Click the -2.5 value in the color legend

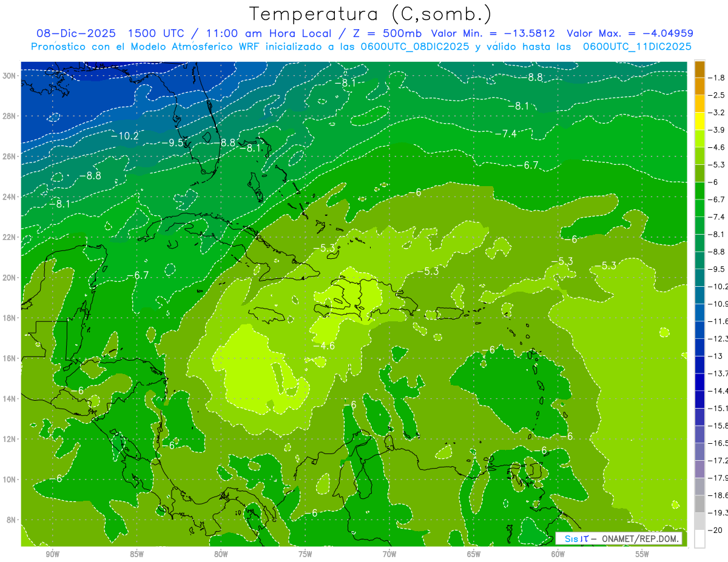[x=716, y=95]
